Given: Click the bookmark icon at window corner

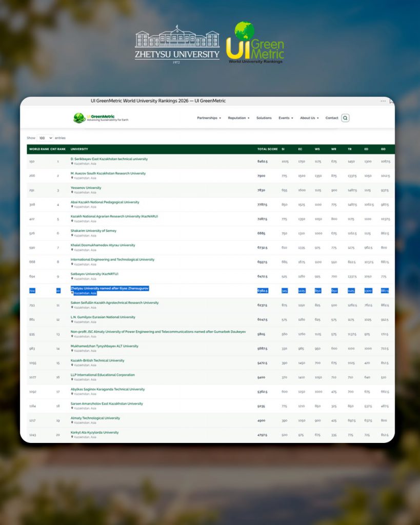Looking at the screenshot, I should click(x=391, y=101).
